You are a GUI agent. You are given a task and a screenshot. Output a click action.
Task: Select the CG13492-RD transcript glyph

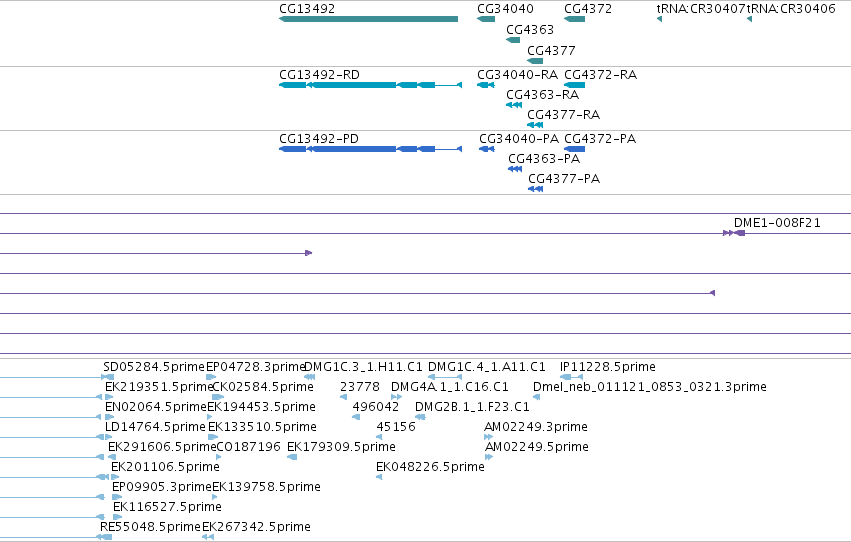pos(371,85)
